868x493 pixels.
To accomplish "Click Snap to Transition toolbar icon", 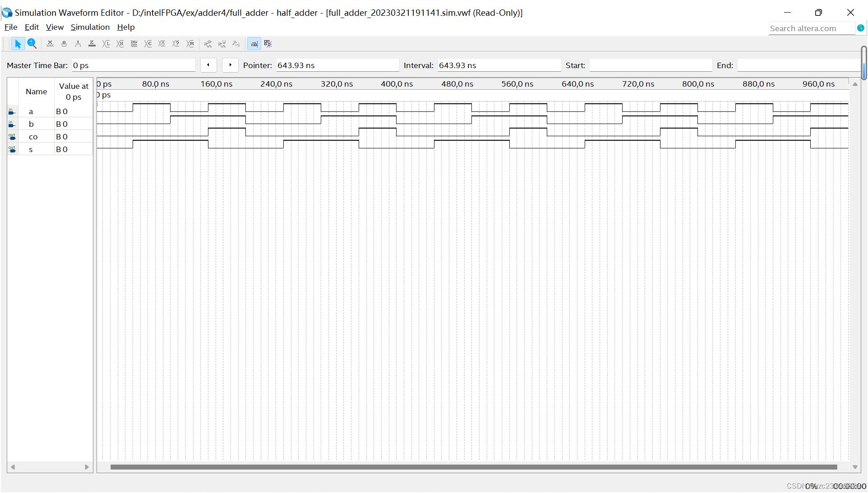I will 268,44.
